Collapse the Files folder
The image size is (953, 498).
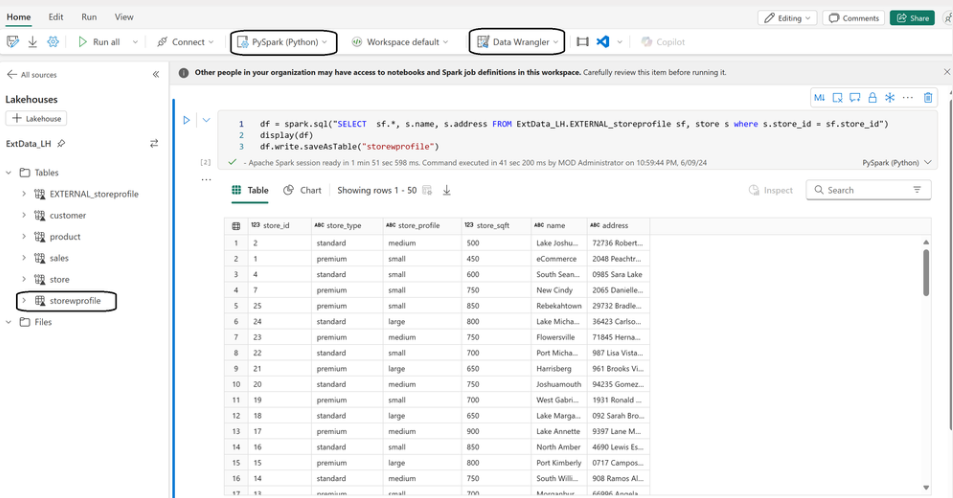9,322
